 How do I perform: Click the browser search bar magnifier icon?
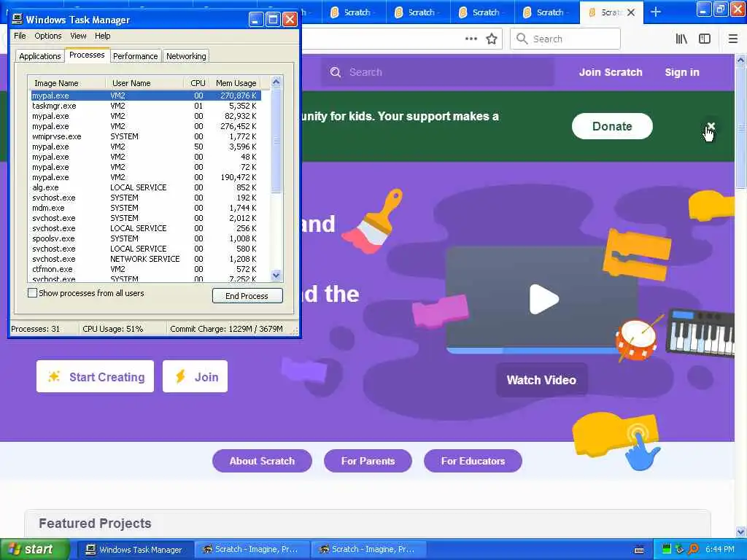point(522,39)
